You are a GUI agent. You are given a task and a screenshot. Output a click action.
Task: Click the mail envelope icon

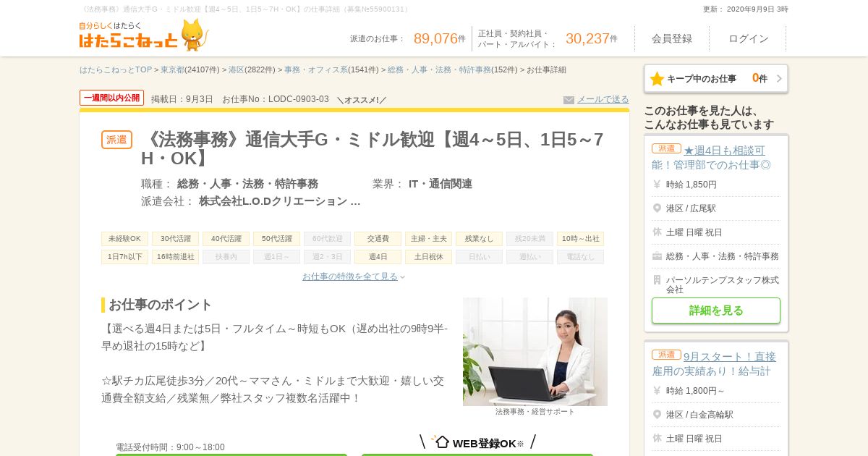coord(569,100)
